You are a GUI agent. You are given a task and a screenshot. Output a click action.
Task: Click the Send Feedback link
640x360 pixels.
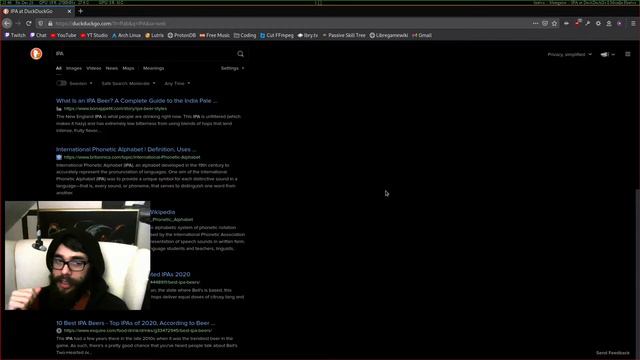coord(613,353)
